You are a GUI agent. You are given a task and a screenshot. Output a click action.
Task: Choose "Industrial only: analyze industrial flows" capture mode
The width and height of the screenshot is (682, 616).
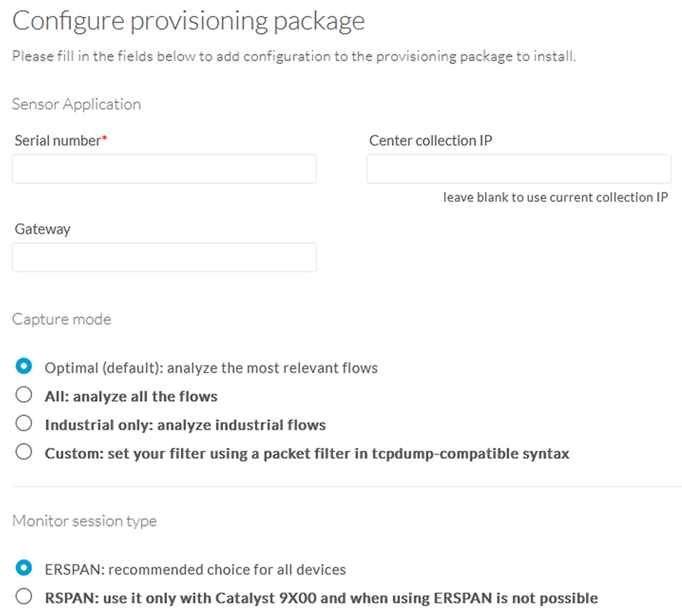(24, 423)
